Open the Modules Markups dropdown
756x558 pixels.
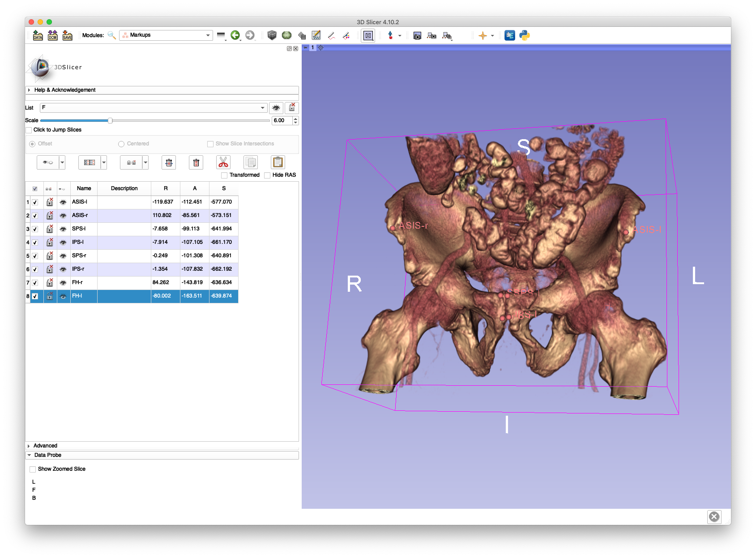click(x=166, y=35)
